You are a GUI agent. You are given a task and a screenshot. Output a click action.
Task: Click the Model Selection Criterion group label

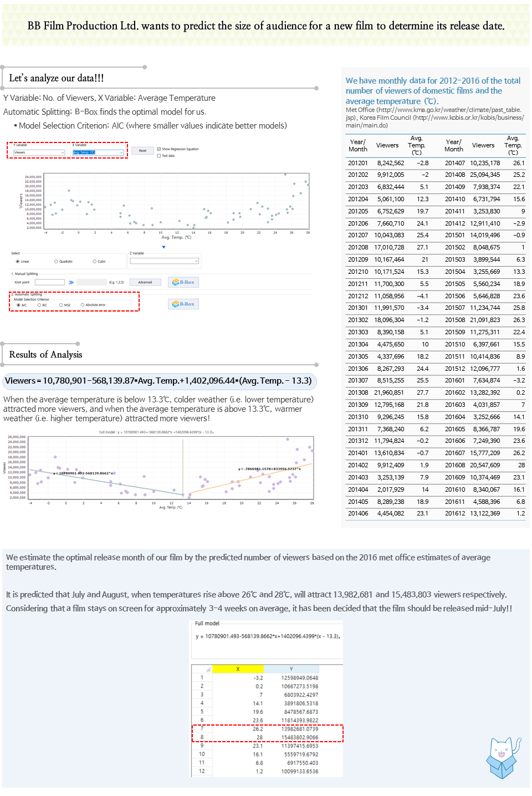click(x=32, y=299)
